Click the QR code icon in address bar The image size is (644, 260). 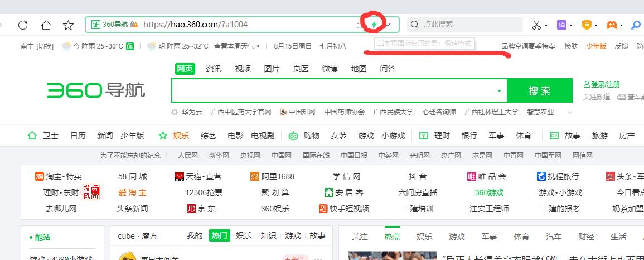[359, 25]
